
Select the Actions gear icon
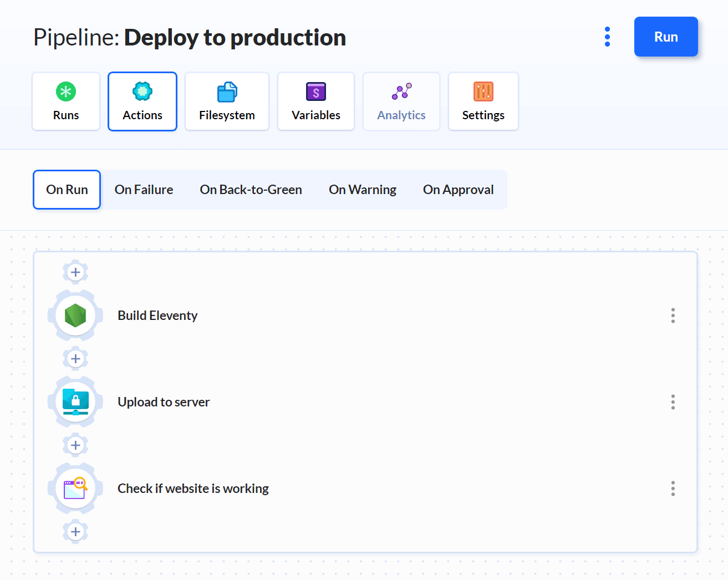tap(142, 91)
